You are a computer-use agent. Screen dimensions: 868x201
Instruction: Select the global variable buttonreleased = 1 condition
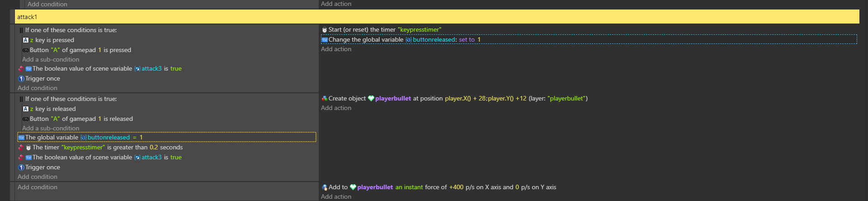[166, 137]
